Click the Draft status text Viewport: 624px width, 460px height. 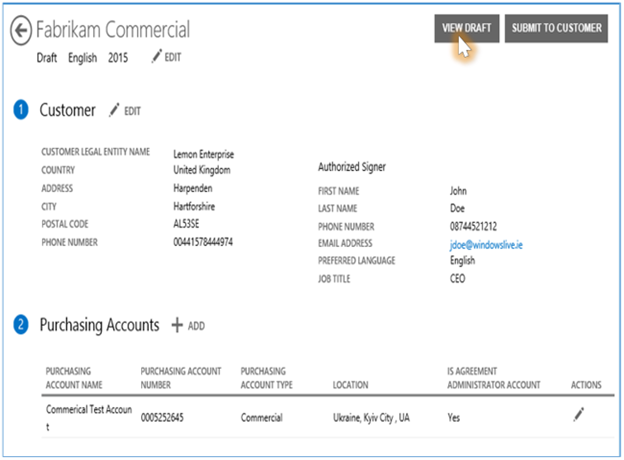point(47,58)
